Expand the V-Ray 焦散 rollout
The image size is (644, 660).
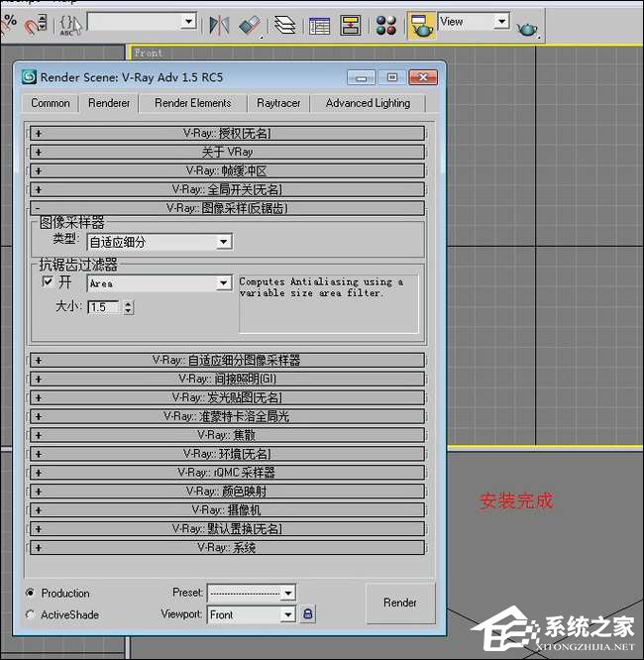227,435
